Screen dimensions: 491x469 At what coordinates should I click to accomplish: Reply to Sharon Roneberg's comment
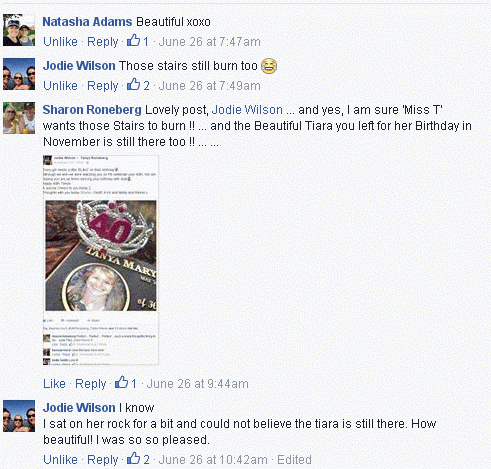click(91, 384)
